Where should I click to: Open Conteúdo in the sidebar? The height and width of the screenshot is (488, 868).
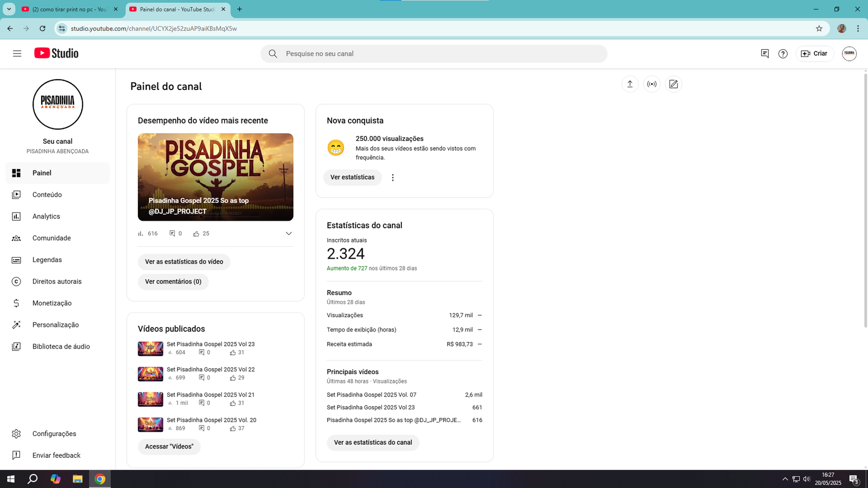(x=58, y=195)
